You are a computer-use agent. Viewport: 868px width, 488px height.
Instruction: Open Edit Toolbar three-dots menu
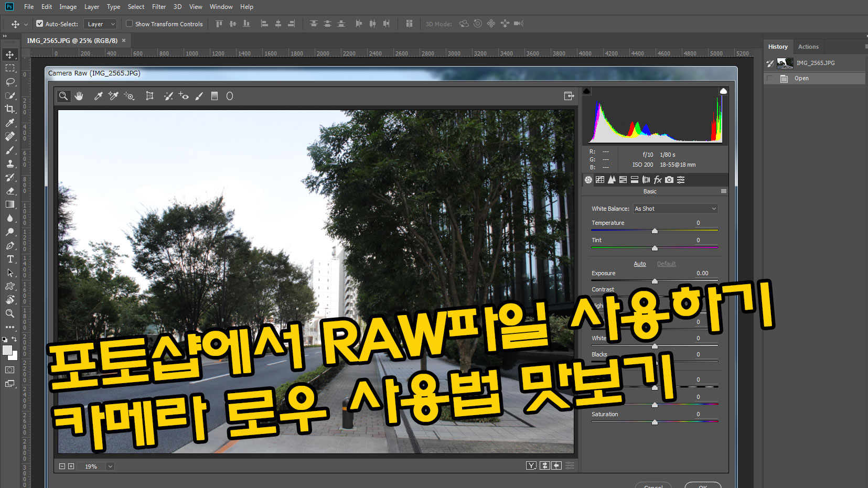click(x=10, y=327)
